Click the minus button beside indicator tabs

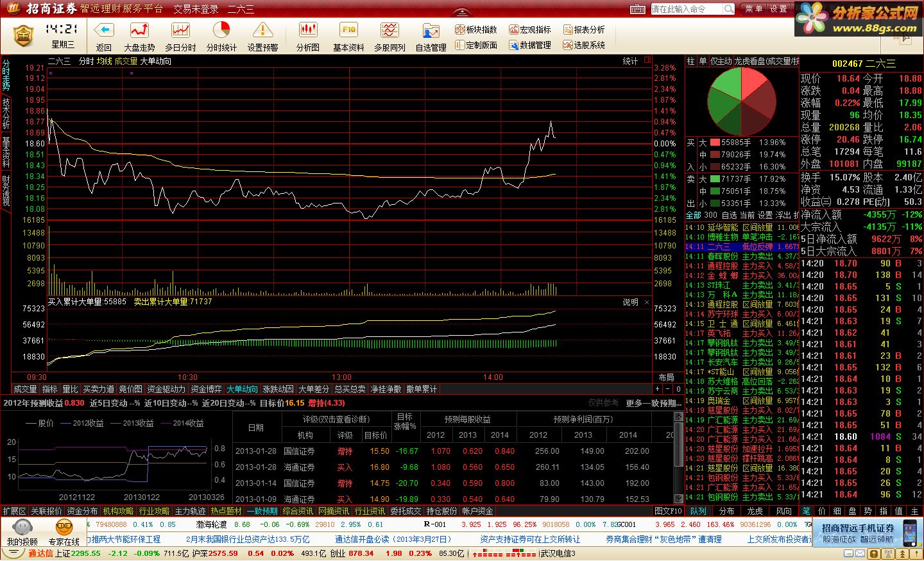pyautogui.click(x=668, y=389)
